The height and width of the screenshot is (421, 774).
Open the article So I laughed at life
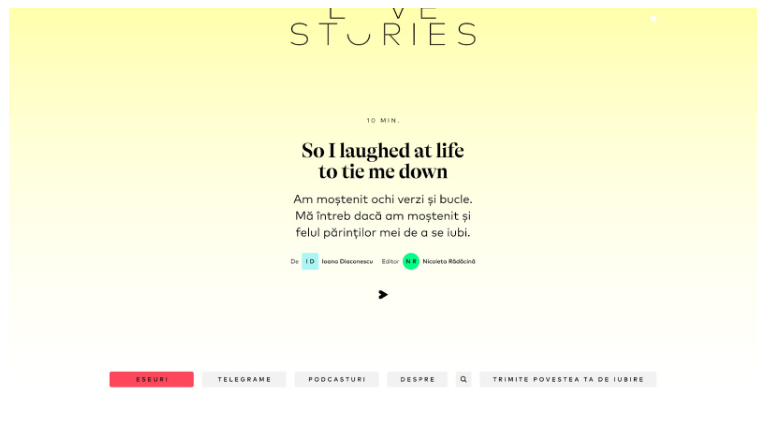383,161
